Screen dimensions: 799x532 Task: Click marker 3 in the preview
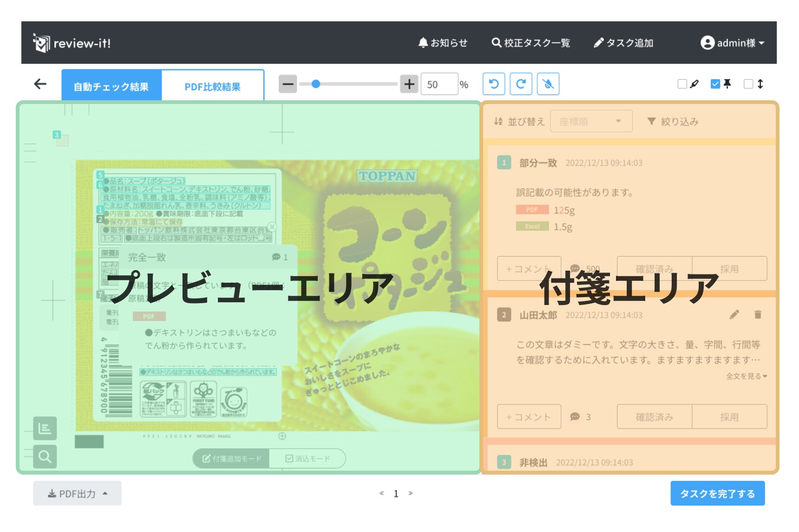click(57, 135)
